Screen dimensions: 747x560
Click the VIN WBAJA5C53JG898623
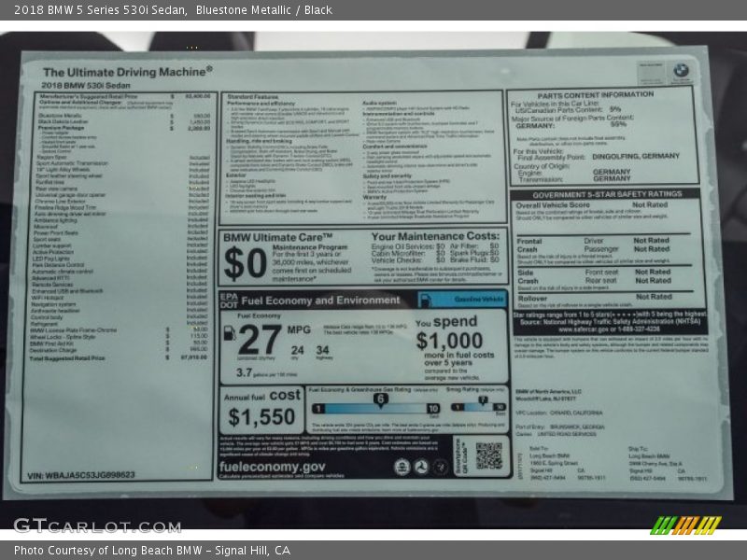[81, 475]
